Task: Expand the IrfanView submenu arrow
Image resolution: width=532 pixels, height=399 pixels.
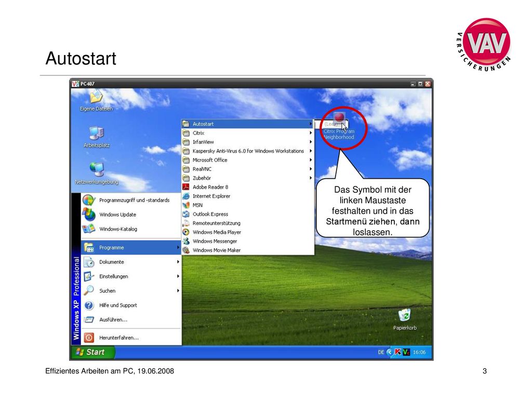Action: (311, 142)
